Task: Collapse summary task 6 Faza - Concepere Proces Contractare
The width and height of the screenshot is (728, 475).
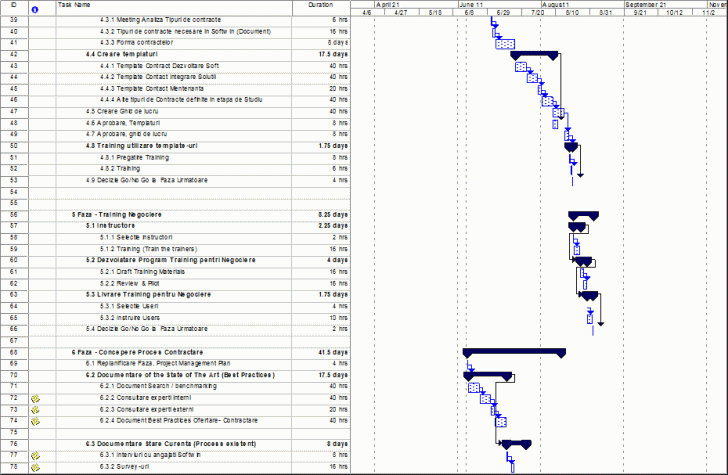Action: pyautogui.click(x=138, y=352)
